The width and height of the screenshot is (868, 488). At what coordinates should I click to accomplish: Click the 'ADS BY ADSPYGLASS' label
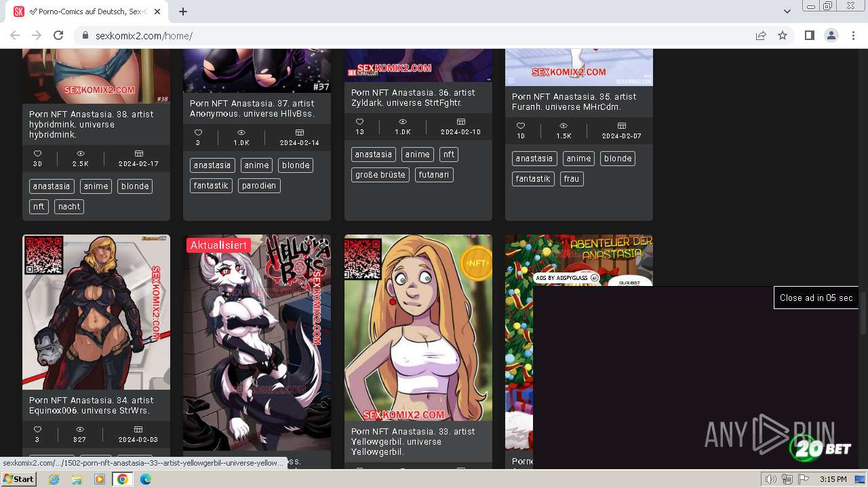pyautogui.click(x=567, y=278)
